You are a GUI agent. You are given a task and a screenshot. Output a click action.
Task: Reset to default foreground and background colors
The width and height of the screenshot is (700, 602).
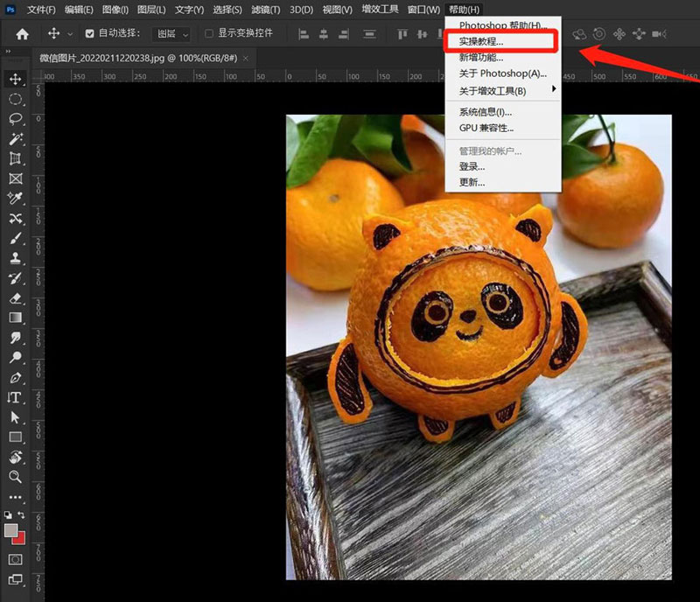coord(8,514)
